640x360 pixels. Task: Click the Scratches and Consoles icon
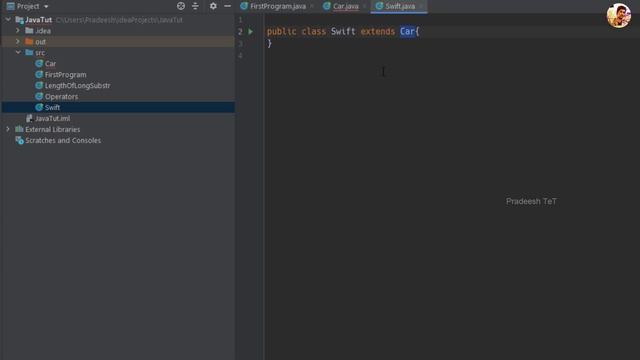pyautogui.click(x=19, y=140)
